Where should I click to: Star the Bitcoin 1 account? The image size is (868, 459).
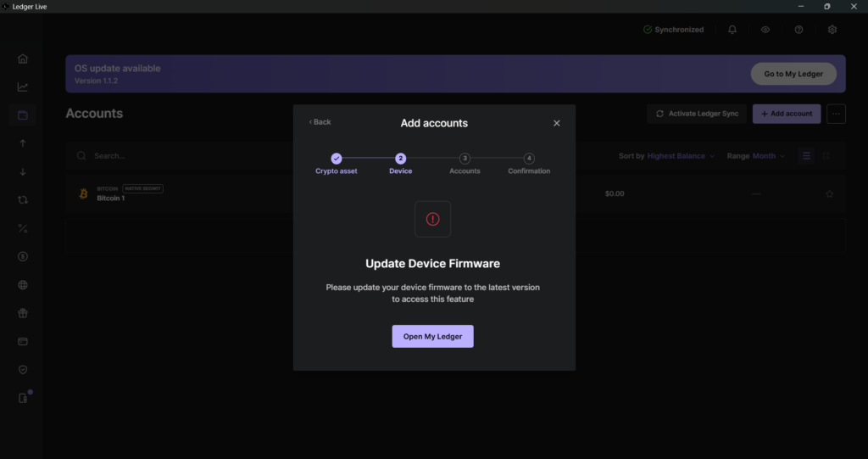point(829,194)
